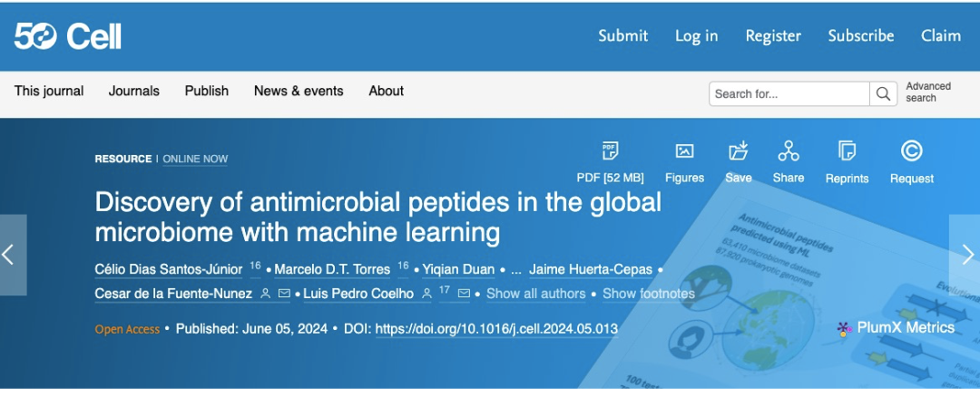Click in the Search for... field
980x397 pixels.
[789, 93]
